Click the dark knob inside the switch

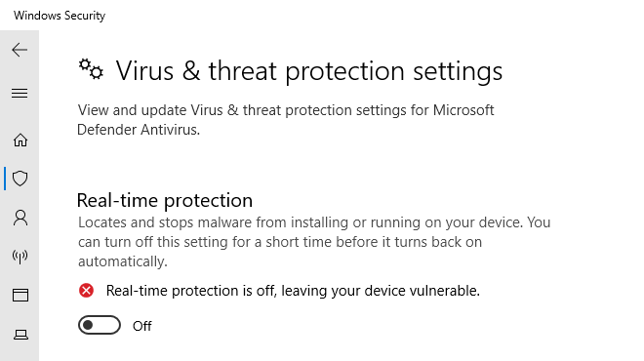pos(88,325)
